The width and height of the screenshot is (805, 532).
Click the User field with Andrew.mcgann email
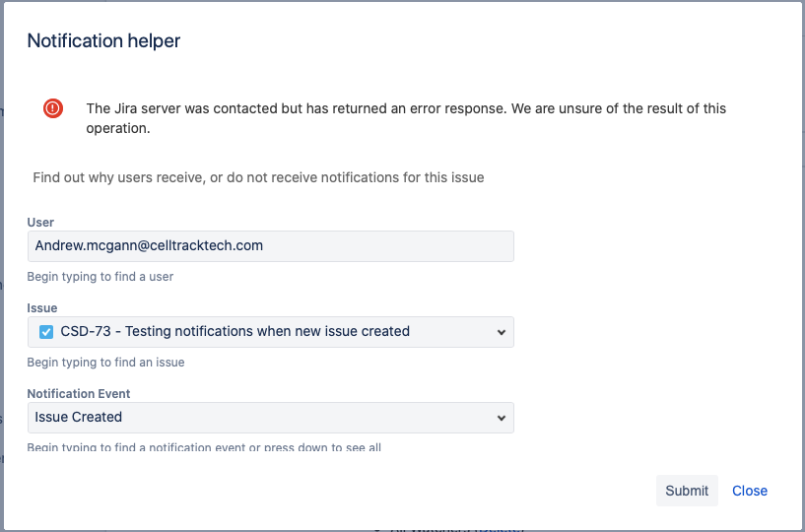click(x=271, y=246)
